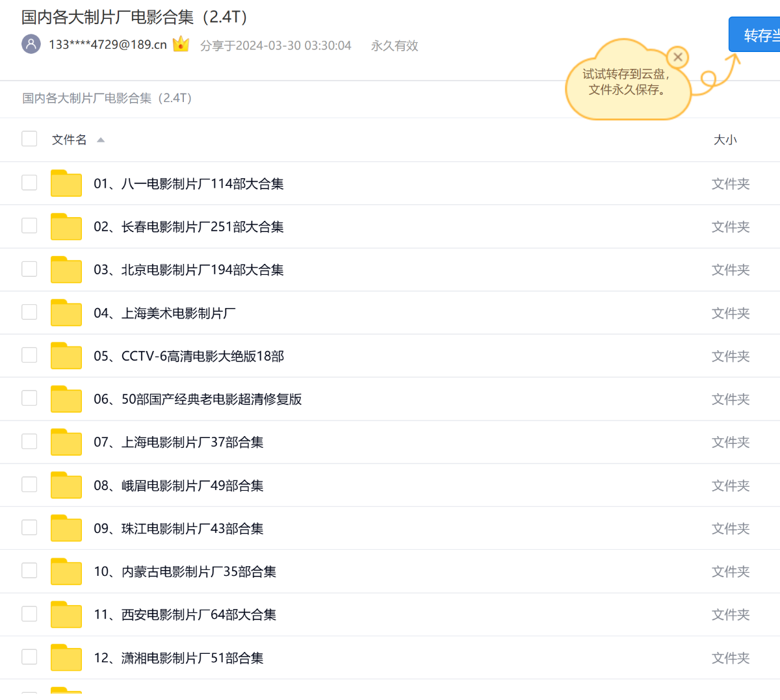Click folder icon for CCTV-6高清电影大绝版18部
The height and width of the screenshot is (700, 780).
click(x=66, y=356)
